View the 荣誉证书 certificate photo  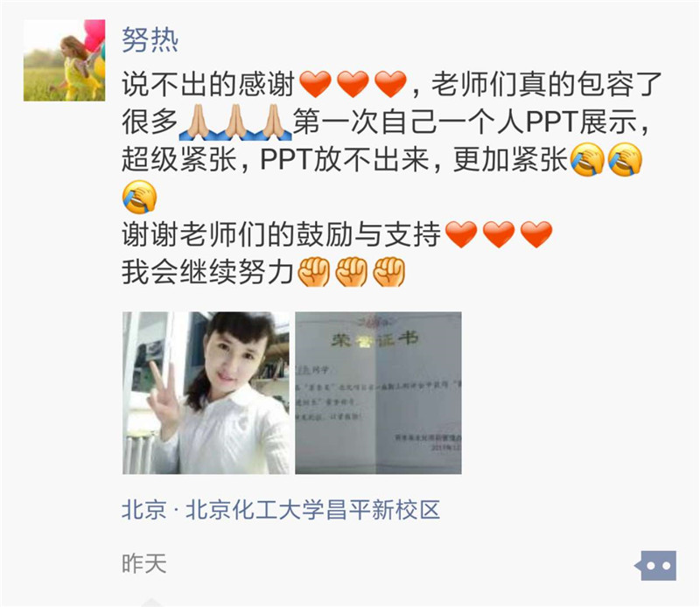click(x=378, y=393)
